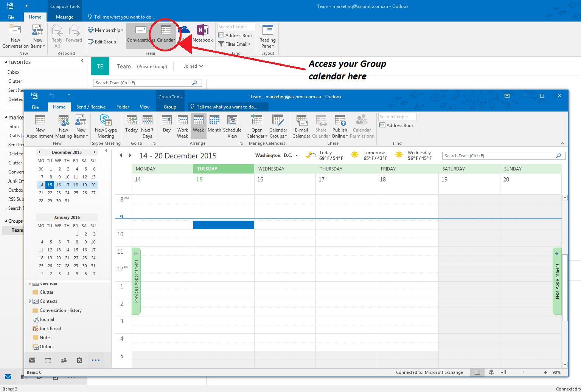Click New Conversation in back window
581x392 pixels.
coord(15,37)
